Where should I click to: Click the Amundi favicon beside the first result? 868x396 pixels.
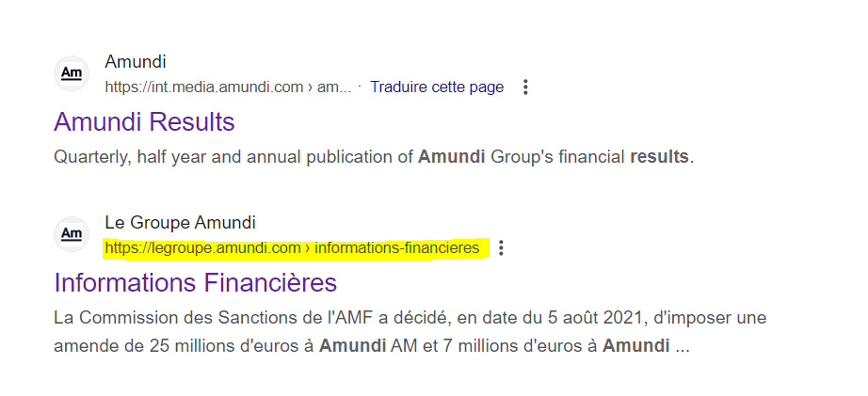[x=72, y=73]
